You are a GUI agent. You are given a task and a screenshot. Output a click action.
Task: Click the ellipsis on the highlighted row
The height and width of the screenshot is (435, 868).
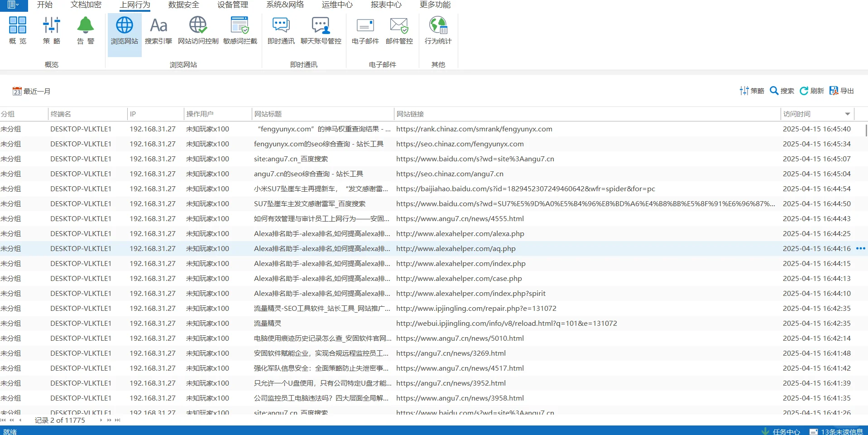tap(861, 248)
